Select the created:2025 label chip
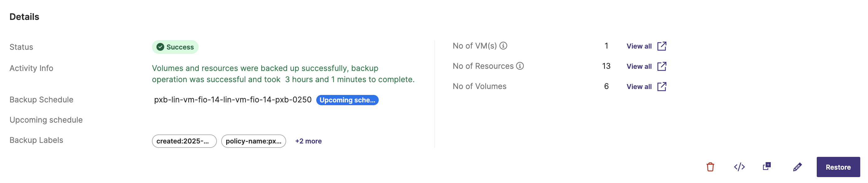868x183 pixels. [x=184, y=141]
